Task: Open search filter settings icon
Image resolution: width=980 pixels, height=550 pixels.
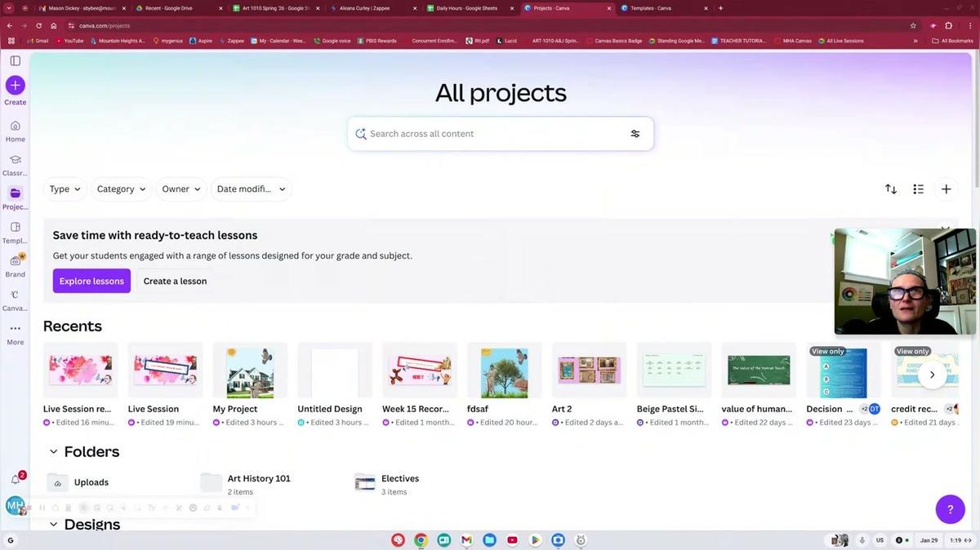Action: coord(635,134)
